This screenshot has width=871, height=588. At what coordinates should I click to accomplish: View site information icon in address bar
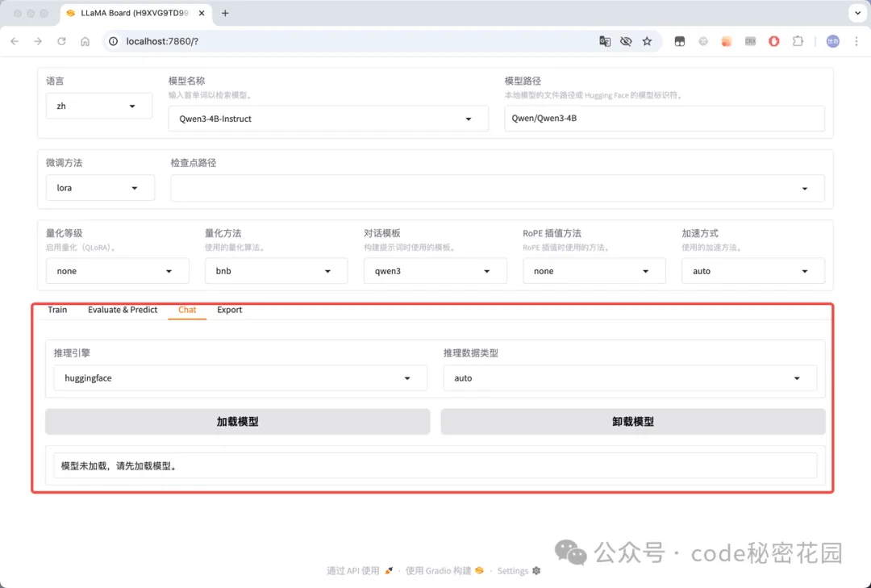tap(114, 41)
